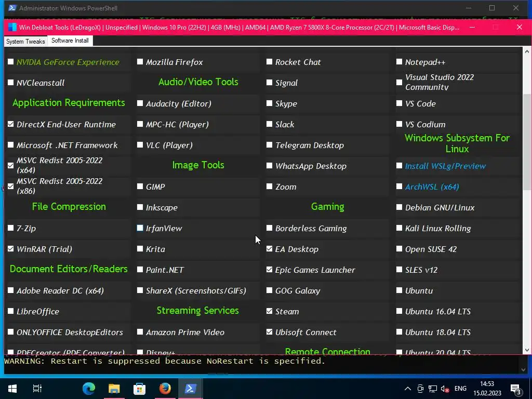
Task: Tick the Signal checkbox
Action: click(270, 83)
